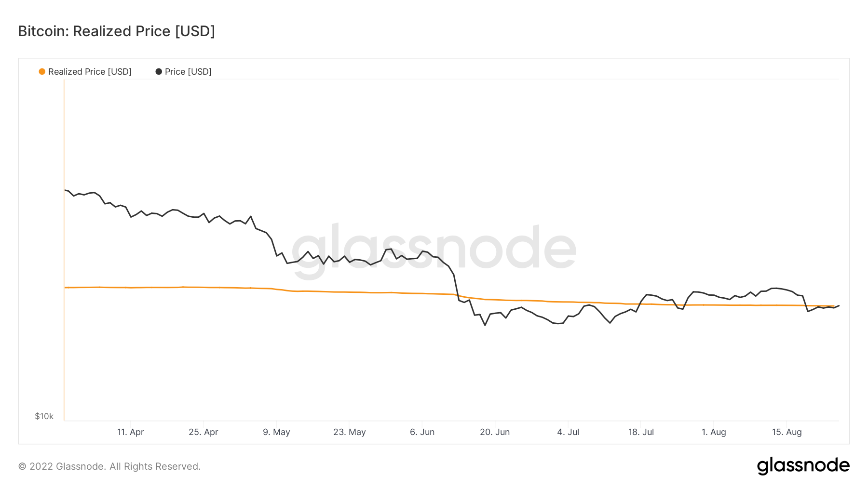Select the 23. May date tick label
868x488 pixels.
click(x=350, y=432)
